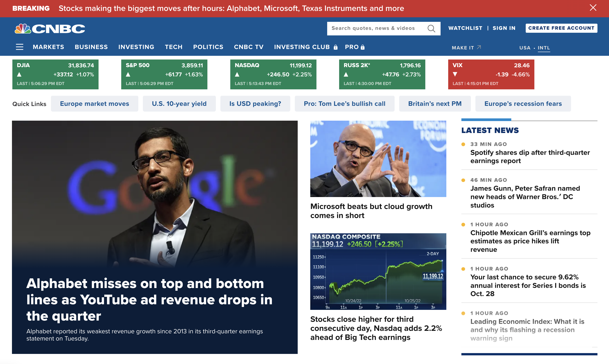Switch to INTL edition

[544, 48]
